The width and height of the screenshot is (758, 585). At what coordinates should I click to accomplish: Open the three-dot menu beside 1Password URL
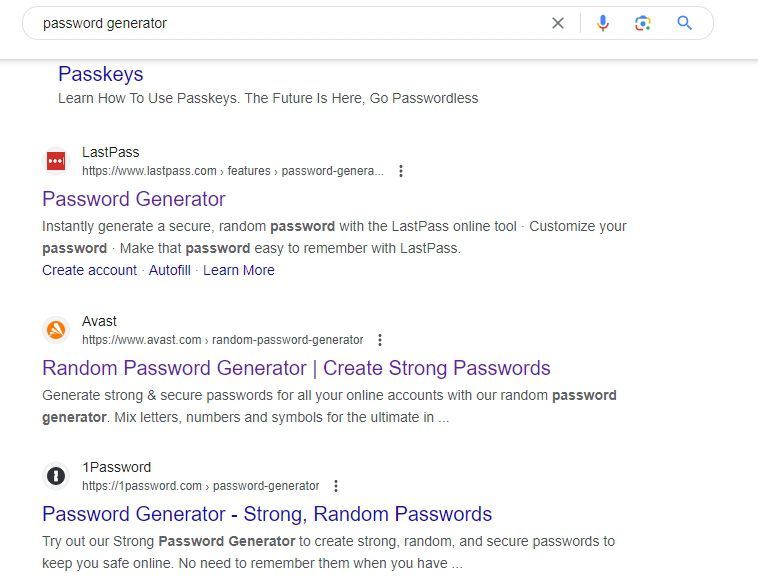point(336,486)
